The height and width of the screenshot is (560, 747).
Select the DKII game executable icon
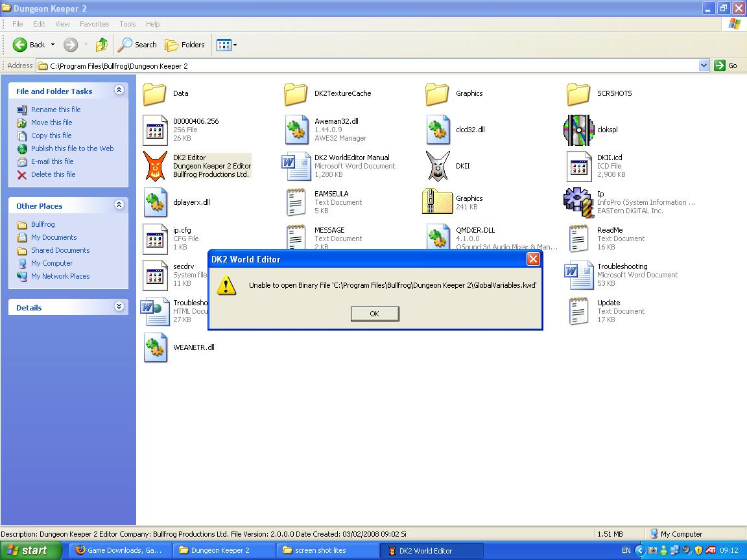pyautogui.click(x=438, y=166)
